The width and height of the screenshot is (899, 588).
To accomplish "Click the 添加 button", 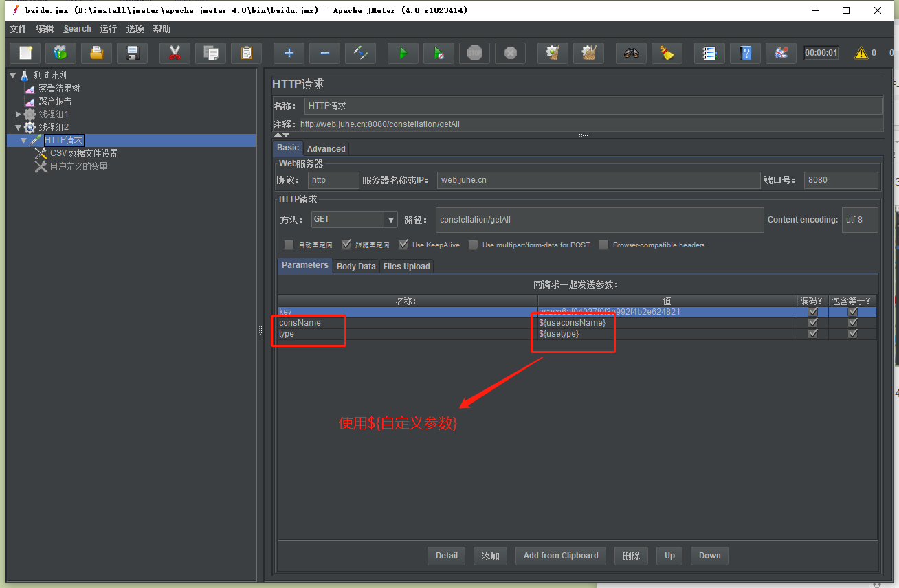I will coord(491,556).
